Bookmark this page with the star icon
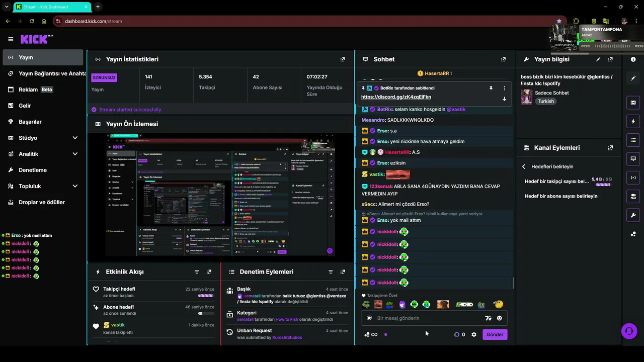The height and width of the screenshot is (362, 644). [x=559, y=21]
